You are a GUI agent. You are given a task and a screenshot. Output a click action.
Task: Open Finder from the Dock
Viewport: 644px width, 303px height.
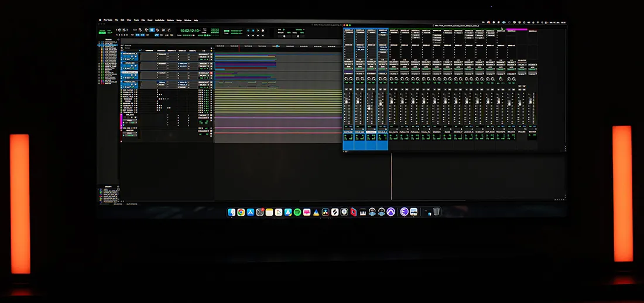232,212
